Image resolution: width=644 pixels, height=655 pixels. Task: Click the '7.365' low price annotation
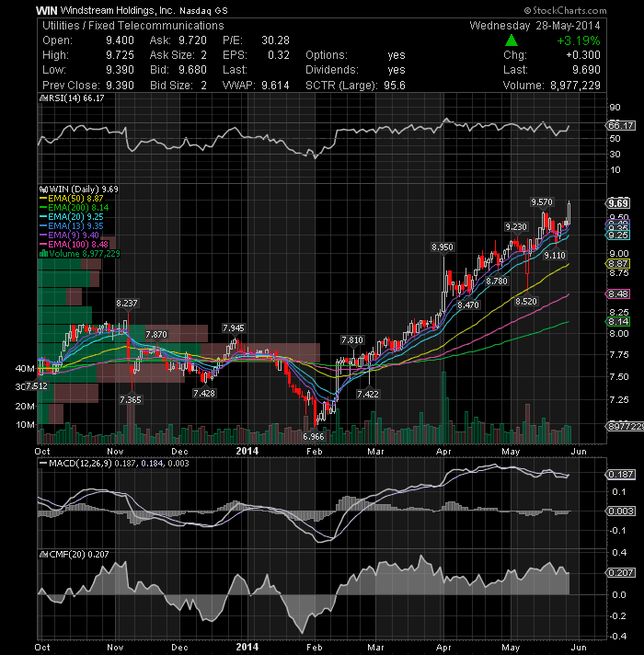pyautogui.click(x=131, y=400)
